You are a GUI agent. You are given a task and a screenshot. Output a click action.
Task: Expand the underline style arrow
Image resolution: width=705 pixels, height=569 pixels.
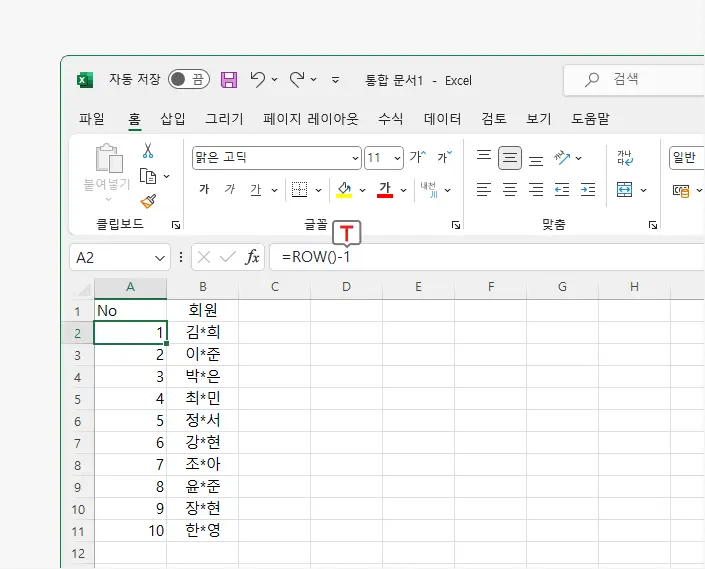tap(274, 190)
